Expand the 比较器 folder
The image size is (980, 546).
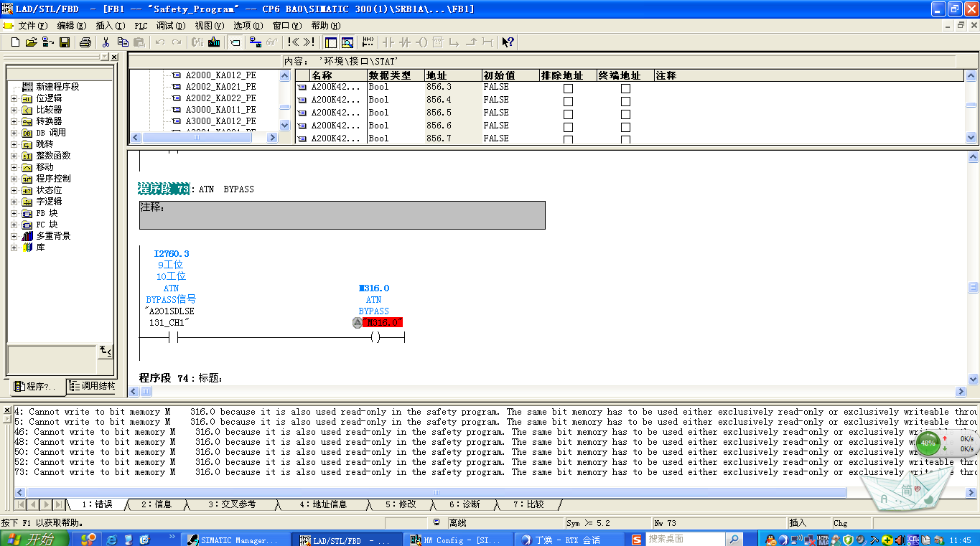click(14, 110)
